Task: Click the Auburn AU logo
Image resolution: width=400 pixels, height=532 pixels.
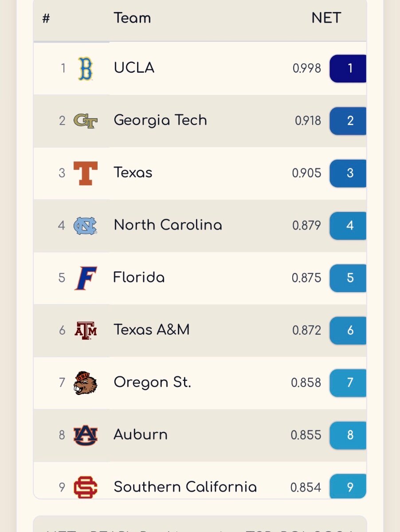Action: tap(85, 435)
